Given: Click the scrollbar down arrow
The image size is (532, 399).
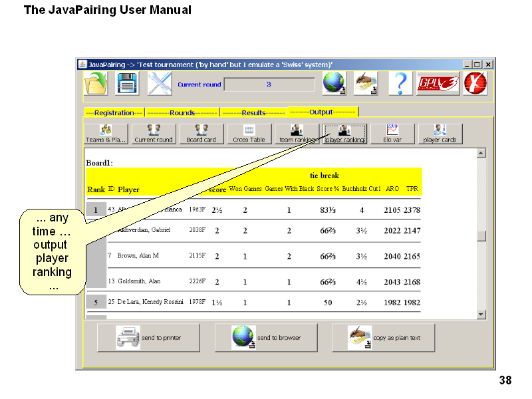Looking at the screenshot, I should [x=481, y=314].
